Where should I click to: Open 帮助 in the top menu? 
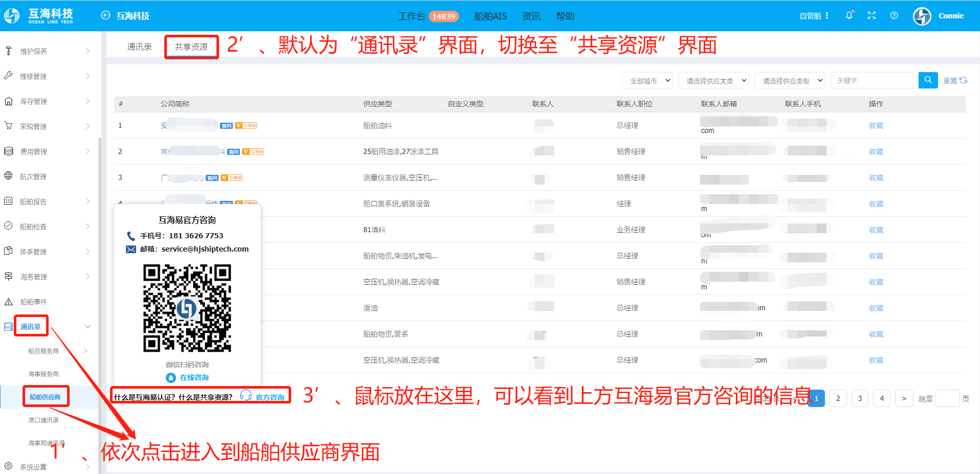click(x=565, y=16)
